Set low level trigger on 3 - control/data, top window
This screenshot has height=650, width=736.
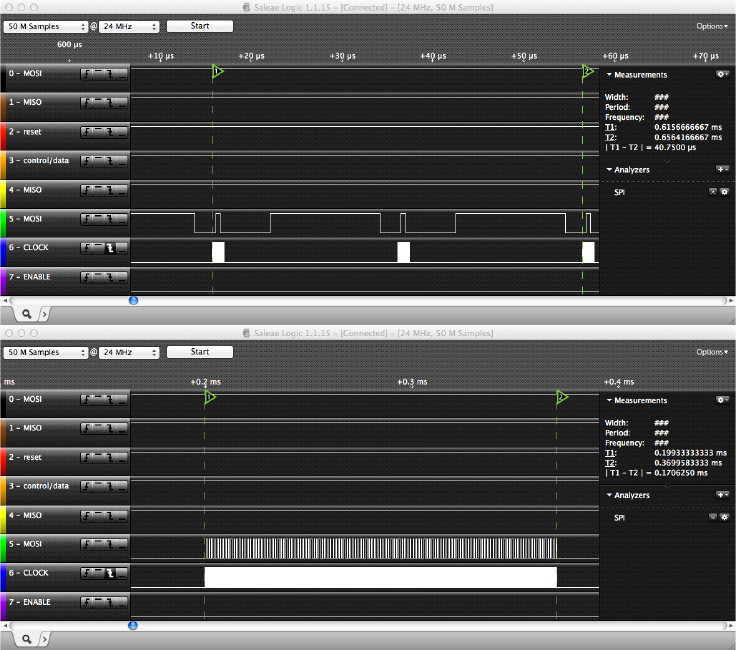pyautogui.click(x=122, y=161)
